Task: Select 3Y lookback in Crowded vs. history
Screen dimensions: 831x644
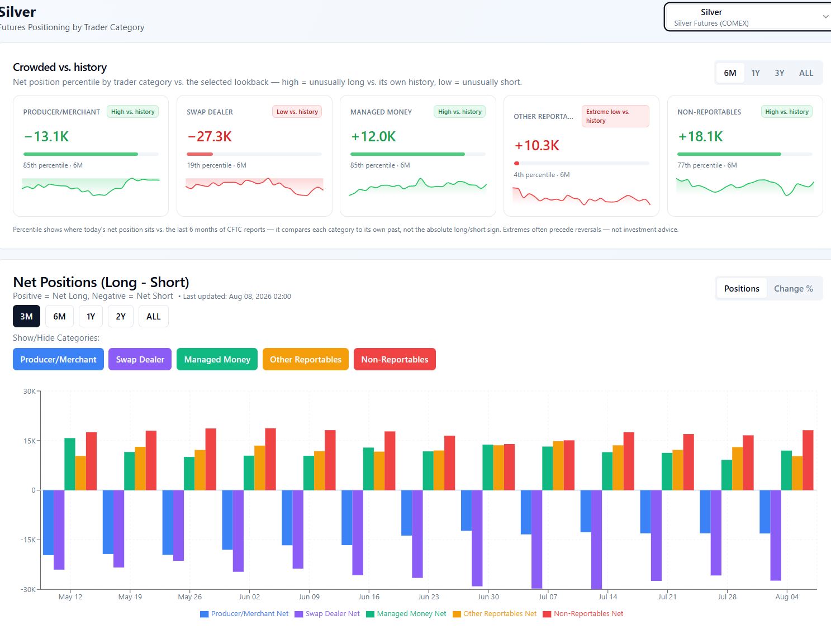Action: coord(780,73)
